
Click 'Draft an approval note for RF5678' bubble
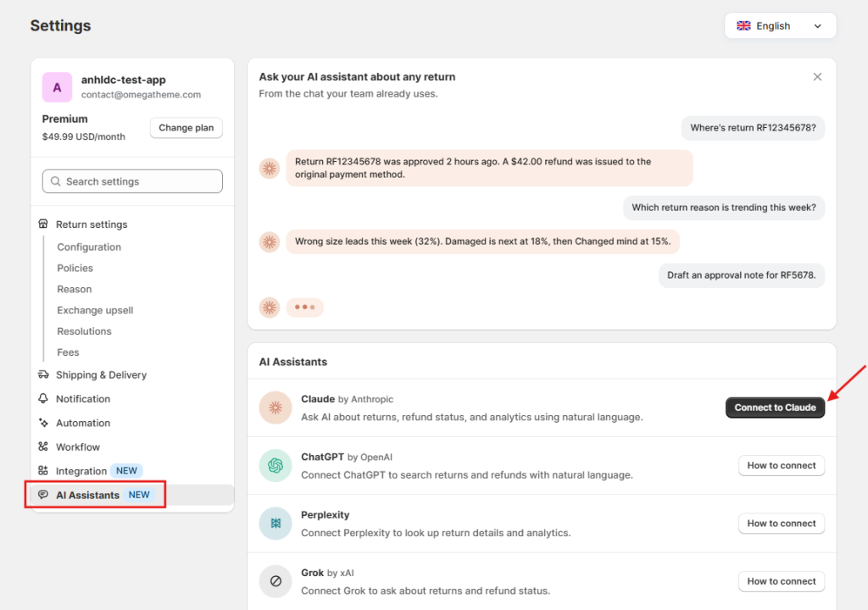pyautogui.click(x=741, y=275)
